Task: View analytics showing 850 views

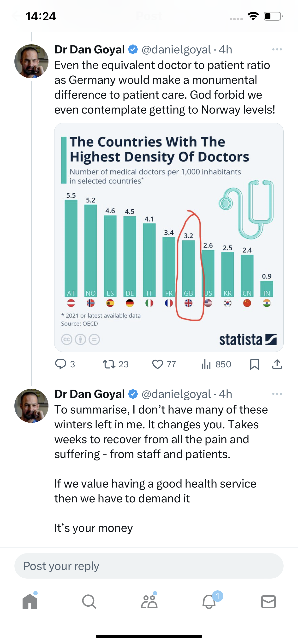Action: [216, 364]
